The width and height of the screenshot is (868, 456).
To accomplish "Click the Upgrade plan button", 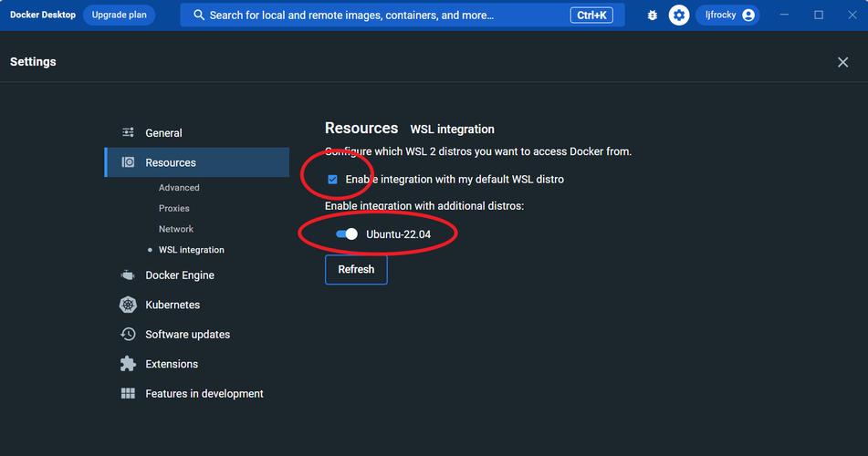I will click(x=119, y=15).
